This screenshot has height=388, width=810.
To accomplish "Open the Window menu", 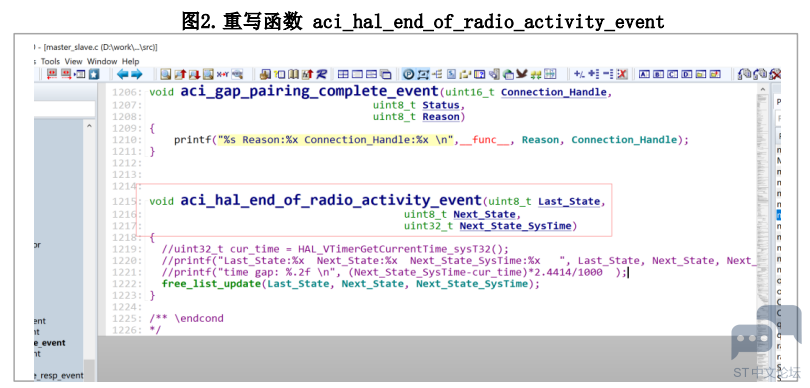I will (102, 61).
